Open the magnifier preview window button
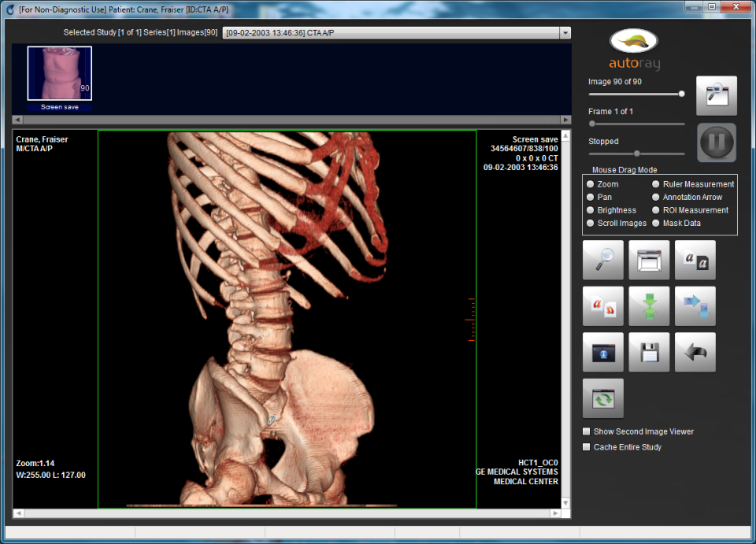The image size is (756, 544). (x=716, y=94)
